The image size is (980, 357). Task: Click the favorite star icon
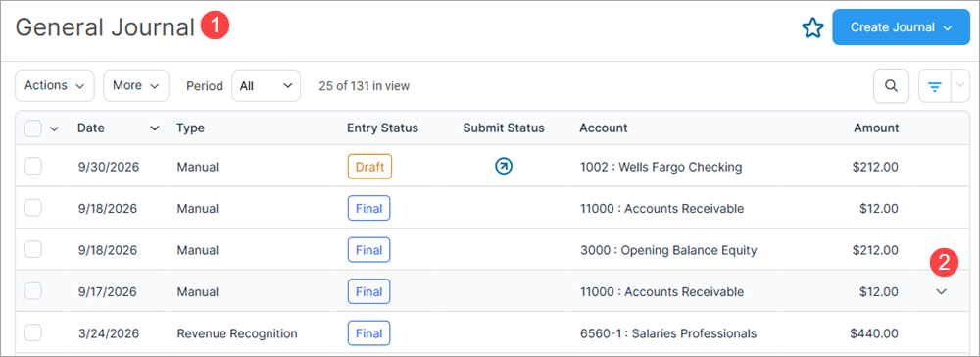pyautogui.click(x=812, y=28)
